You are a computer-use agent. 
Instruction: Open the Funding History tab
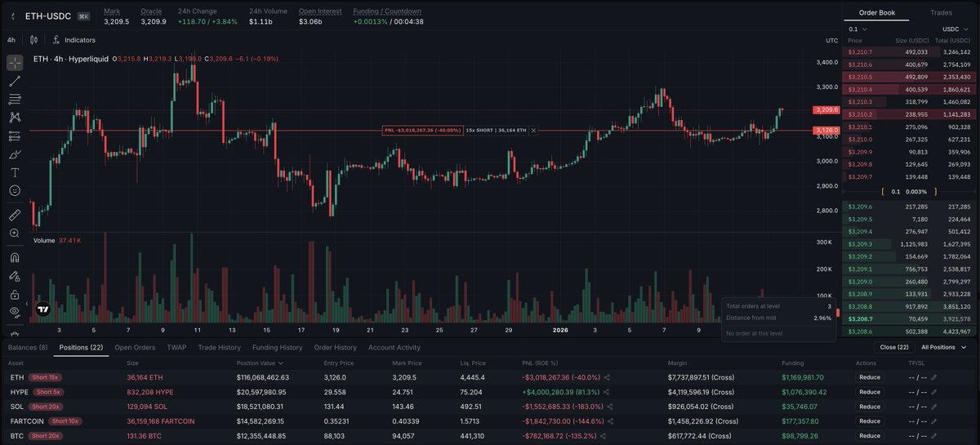tap(277, 347)
